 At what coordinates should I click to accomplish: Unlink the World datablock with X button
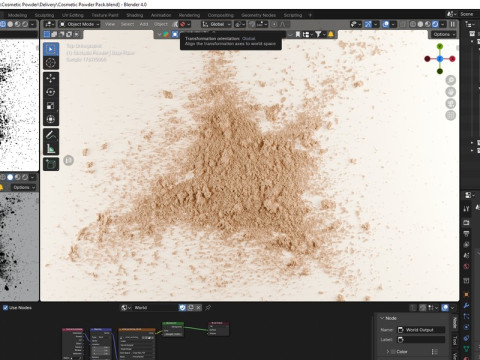pos(198,308)
